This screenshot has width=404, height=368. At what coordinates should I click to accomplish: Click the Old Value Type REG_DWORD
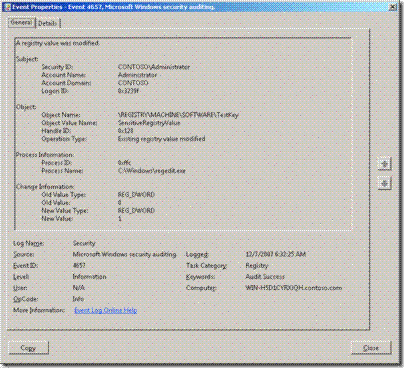pyautogui.click(x=136, y=195)
